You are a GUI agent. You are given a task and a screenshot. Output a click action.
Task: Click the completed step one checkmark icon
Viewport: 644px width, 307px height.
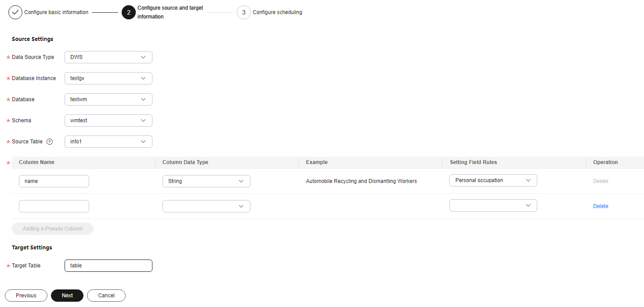15,12
